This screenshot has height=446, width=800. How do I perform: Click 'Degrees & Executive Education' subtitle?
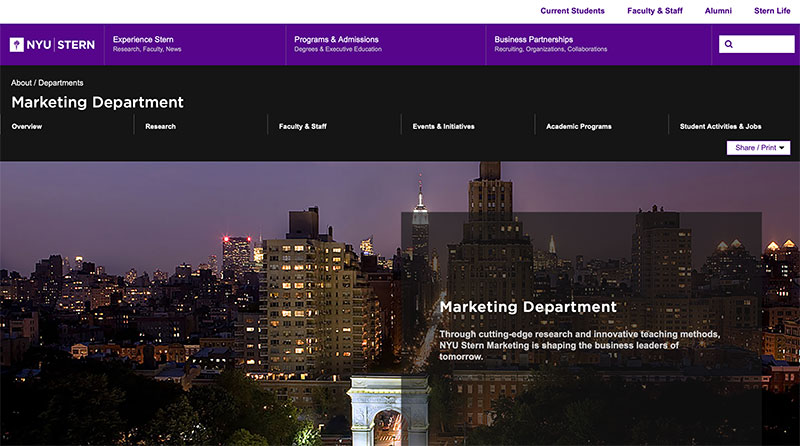(x=338, y=49)
